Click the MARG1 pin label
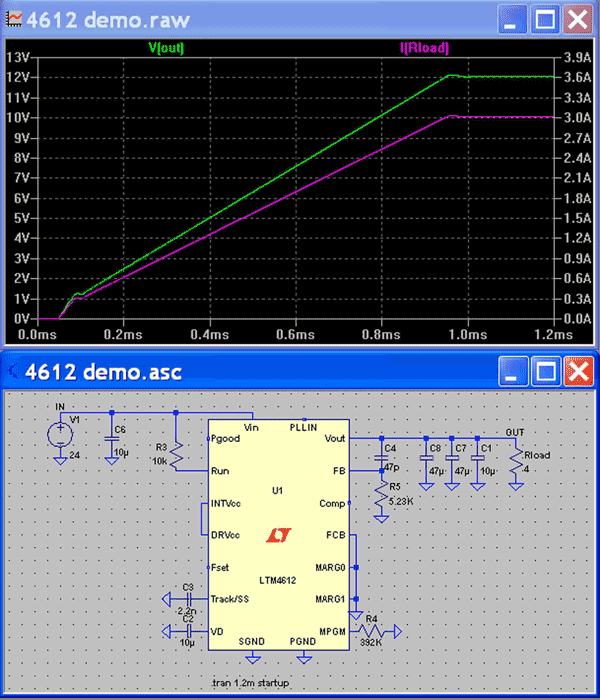The height and width of the screenshot is (700, 600). (x=330, y=599)
